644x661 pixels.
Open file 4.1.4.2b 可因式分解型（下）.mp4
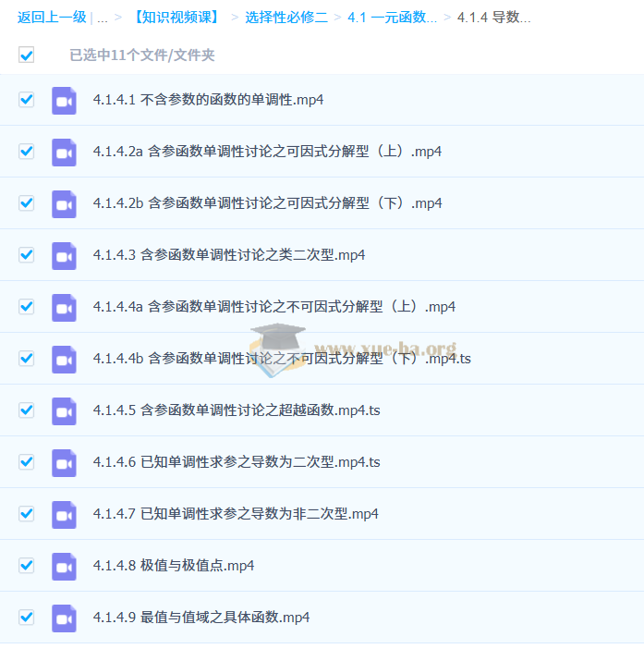click(267, 203)
